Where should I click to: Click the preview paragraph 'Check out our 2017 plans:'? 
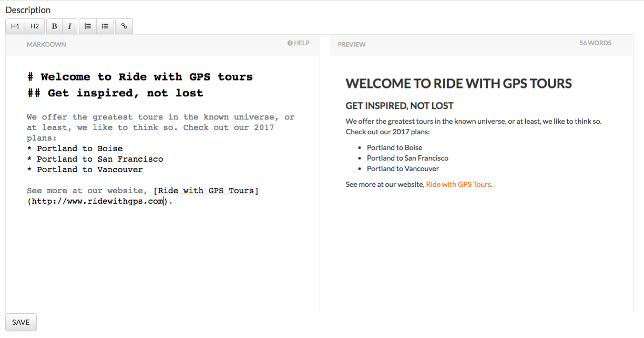click(387, 132)
